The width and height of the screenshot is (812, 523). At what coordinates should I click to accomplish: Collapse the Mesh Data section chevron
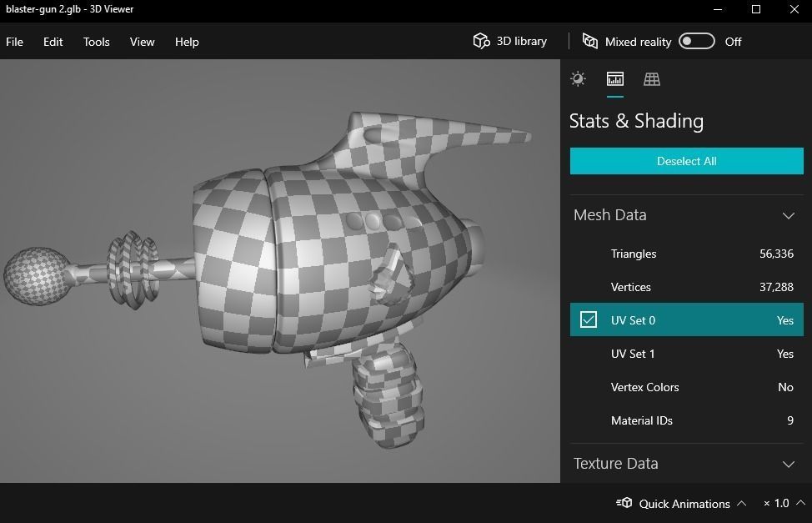pos(788,216)
